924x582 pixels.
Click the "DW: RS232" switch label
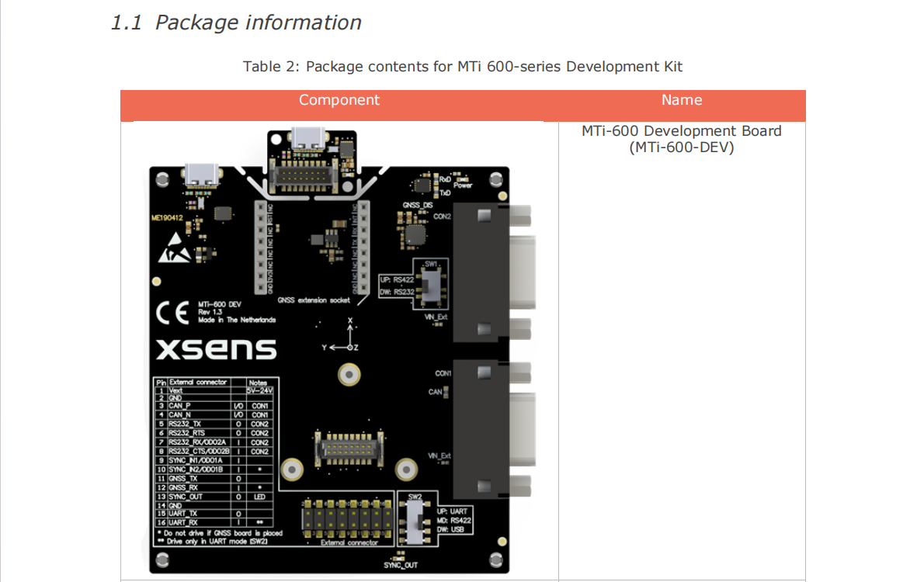click(397, 293)
